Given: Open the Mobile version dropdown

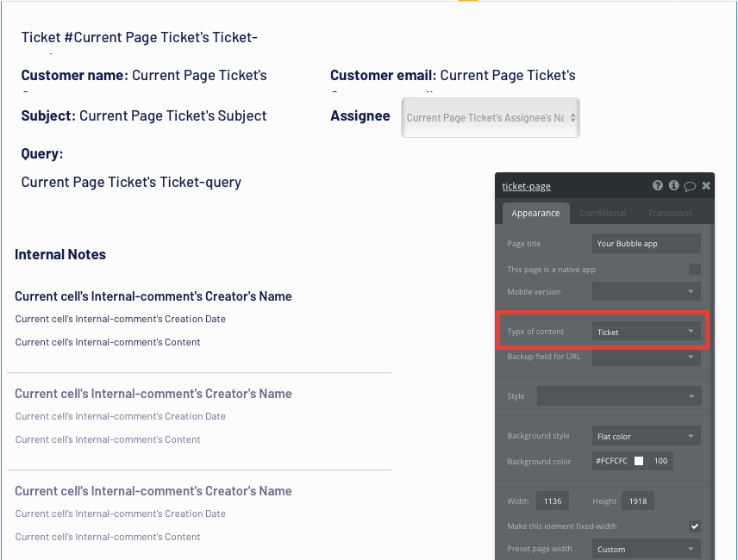Looking at the screenshot, I should pyautogui.click(x=646, y=290).
